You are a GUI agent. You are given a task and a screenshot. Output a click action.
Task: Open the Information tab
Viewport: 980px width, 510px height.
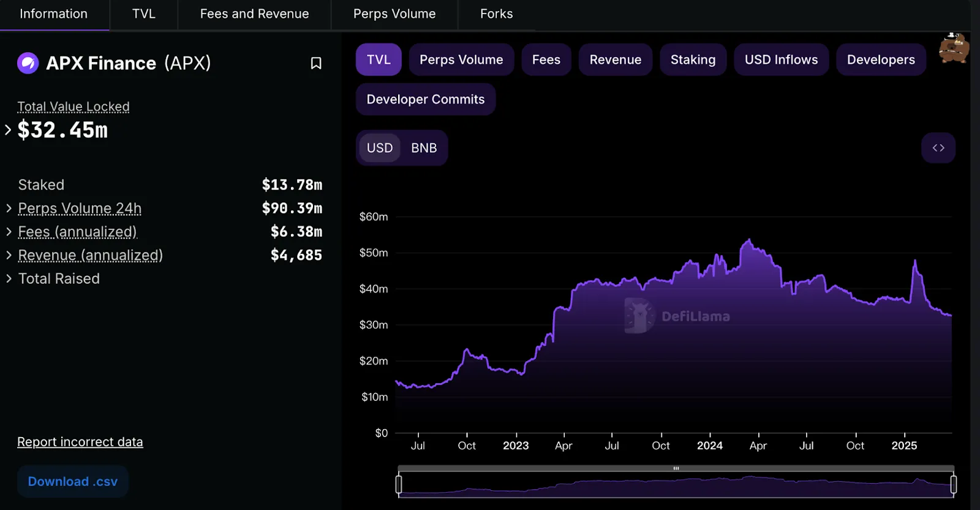click(54, 14)
